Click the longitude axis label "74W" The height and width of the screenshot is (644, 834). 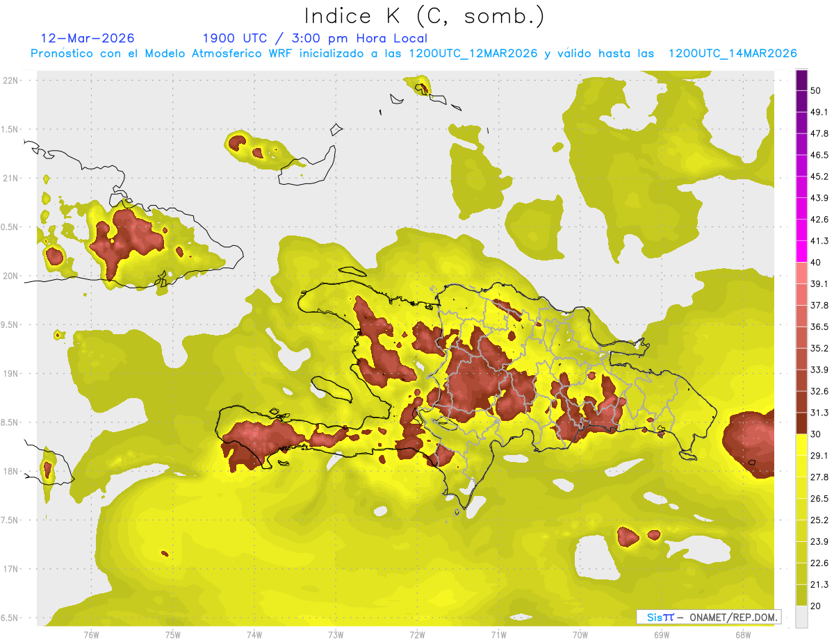[254, 634]
